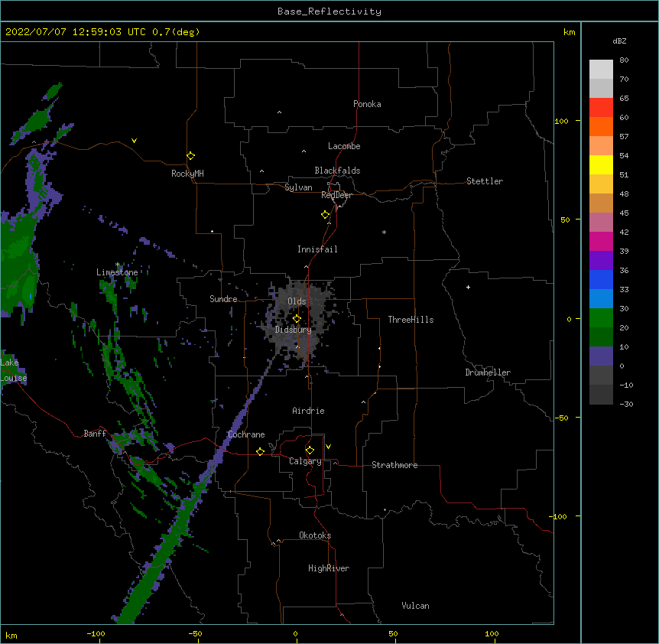Click the ThreeHills city label
Image resolution: width=659 pixels, height=644 pixels.
[x=411, y=320]
